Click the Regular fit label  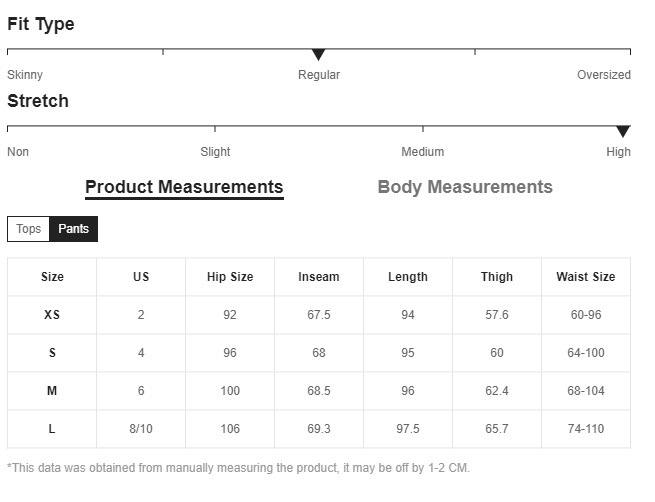coord(319,75)
